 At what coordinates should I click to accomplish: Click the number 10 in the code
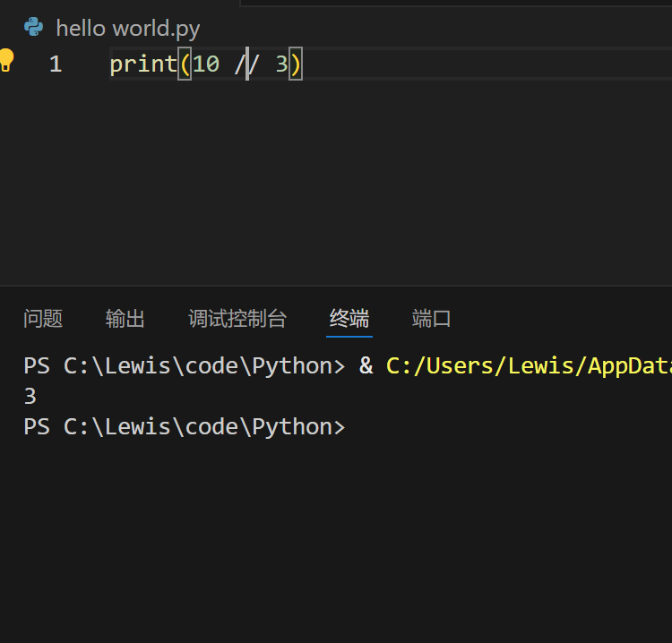[x=206, y=64]
